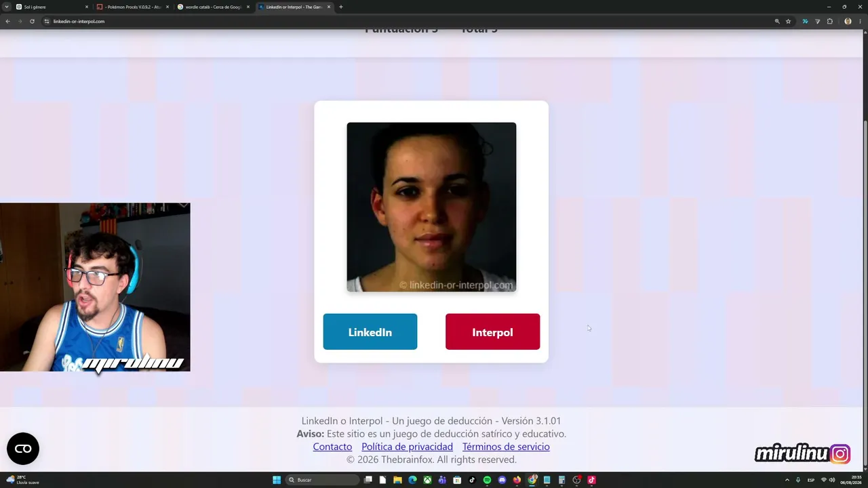
Task: Open Discord from the taskbar
Action: [502, 480]
